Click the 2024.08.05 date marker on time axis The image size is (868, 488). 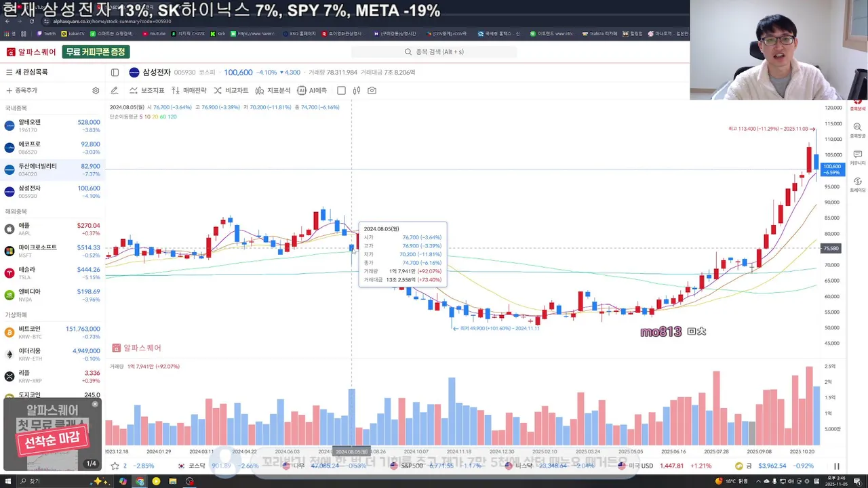tap(351, 451)
